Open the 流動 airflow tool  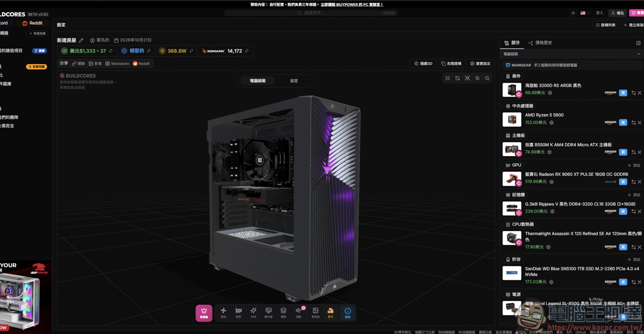[x=299, y=313]
